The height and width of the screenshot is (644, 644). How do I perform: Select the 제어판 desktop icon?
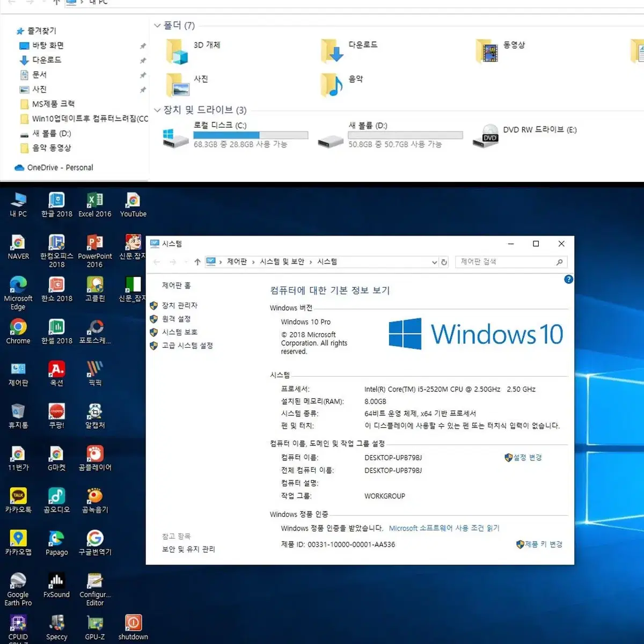coord(18,374)
